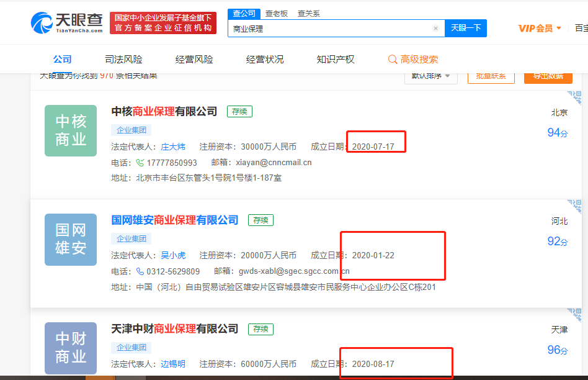588x380 pixels.
Task: Switch to the 知识产权 tab
Action: point(336,60)
